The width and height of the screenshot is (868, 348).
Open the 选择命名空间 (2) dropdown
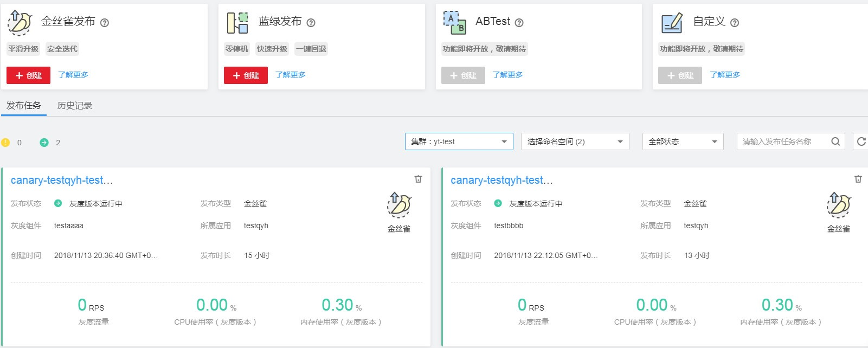(575, 141)
